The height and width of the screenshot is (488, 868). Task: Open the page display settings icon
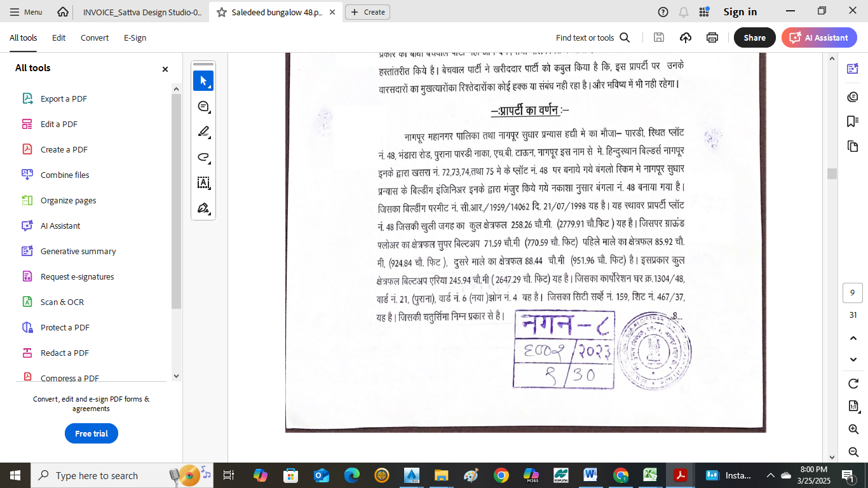853,407
